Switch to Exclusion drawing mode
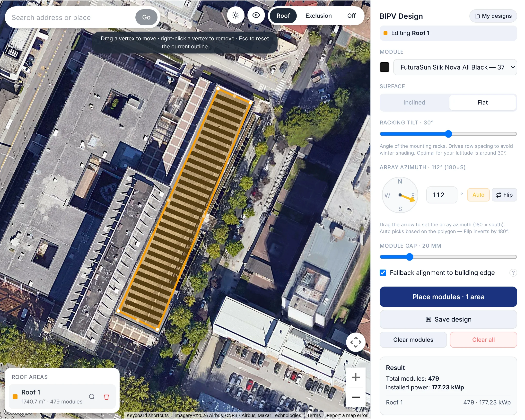Image resolution: width=525 pixels, height=420 pixels. [318, 16]
